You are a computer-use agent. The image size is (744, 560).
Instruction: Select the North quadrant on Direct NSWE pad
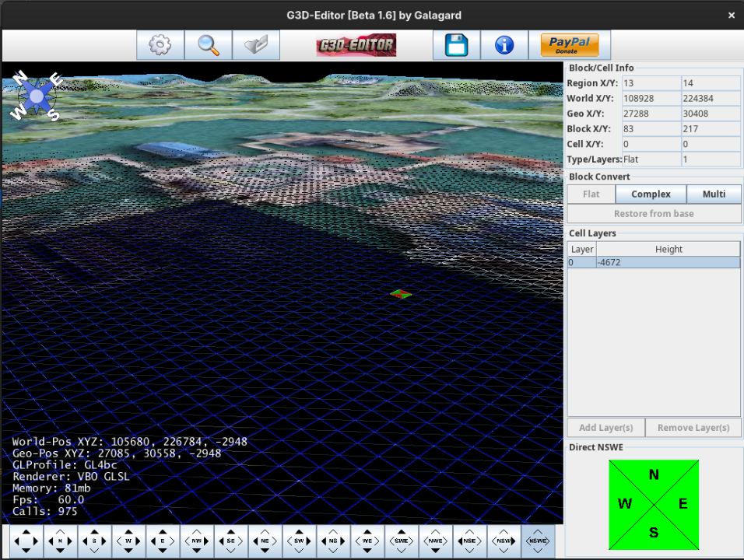pyautogui.click(x=653, y=475)
